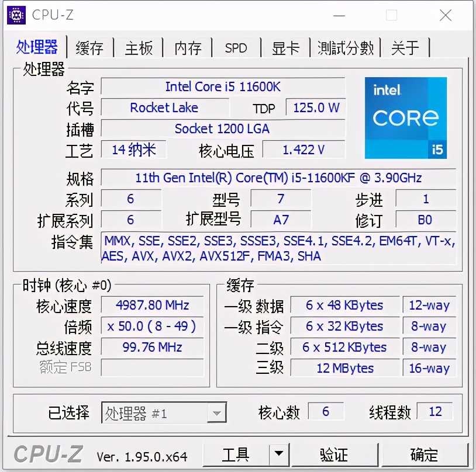Click the 指令集 field listing MMX and SSE
Image resolution: width=476 pixels, height=472 pixels.
[x=280, y=249]
